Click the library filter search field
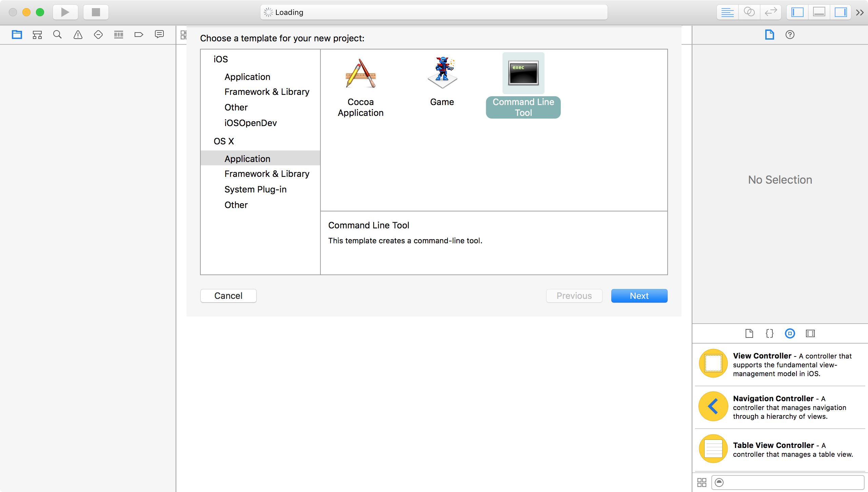This screenshot has width=868, height=492. pos(790,482)
